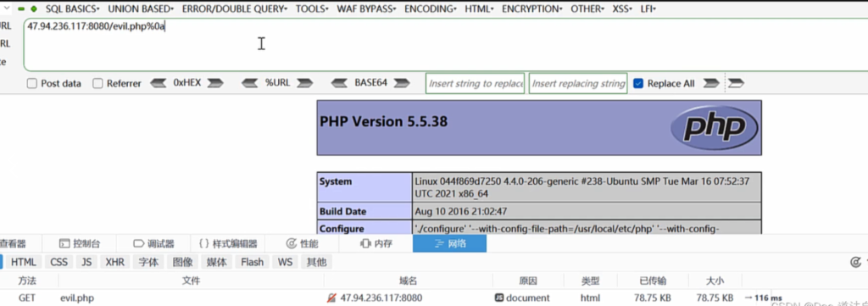The height and width of the screenshot is (306, 868).
Task: Click the Insert replacing string field
Action: (x=578, y=84)
